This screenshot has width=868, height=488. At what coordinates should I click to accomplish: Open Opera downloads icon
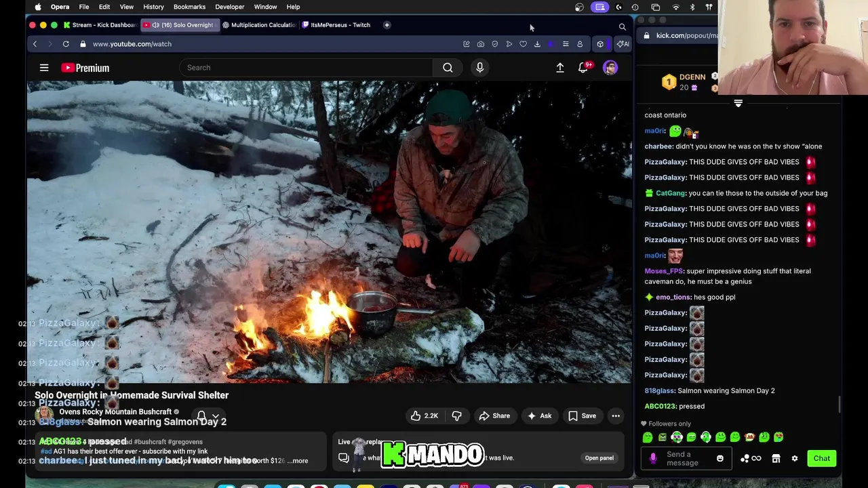point(537,44)
